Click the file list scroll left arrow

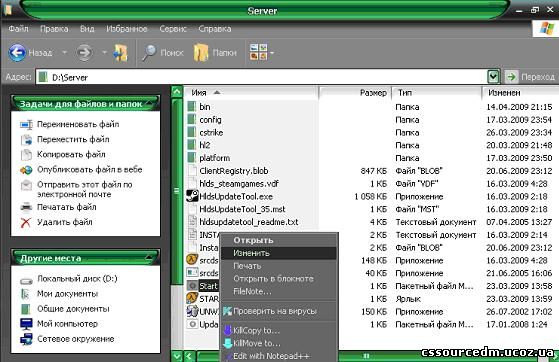(189, 356)
